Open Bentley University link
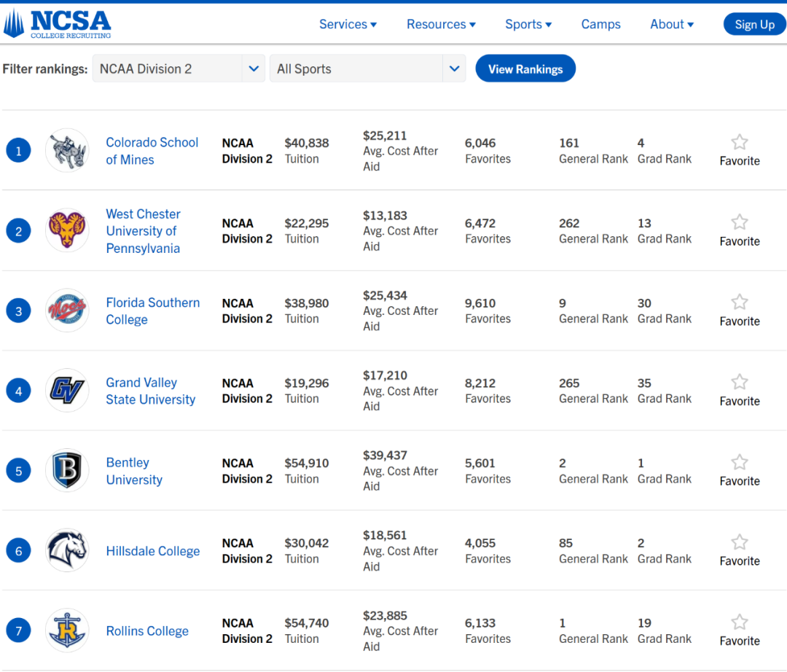 coord(134,471)
